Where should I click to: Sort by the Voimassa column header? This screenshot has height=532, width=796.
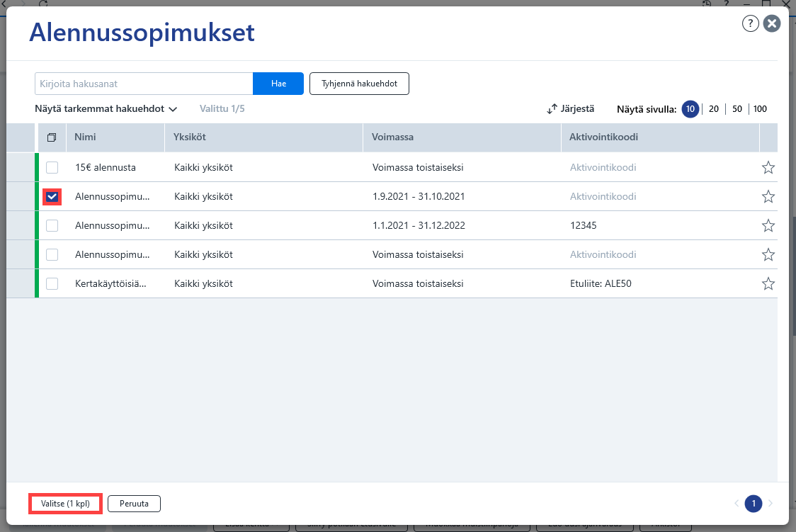click(392, 137)
